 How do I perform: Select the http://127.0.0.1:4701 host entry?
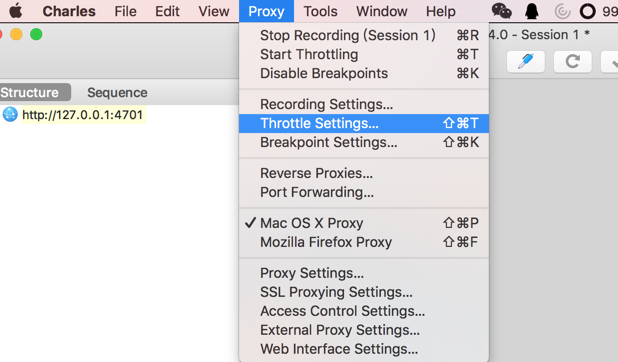(x=82, y=115)
